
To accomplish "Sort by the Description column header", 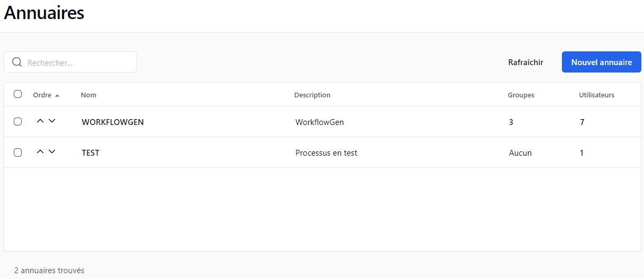I will pyautogui.click(x=312, y=95).
